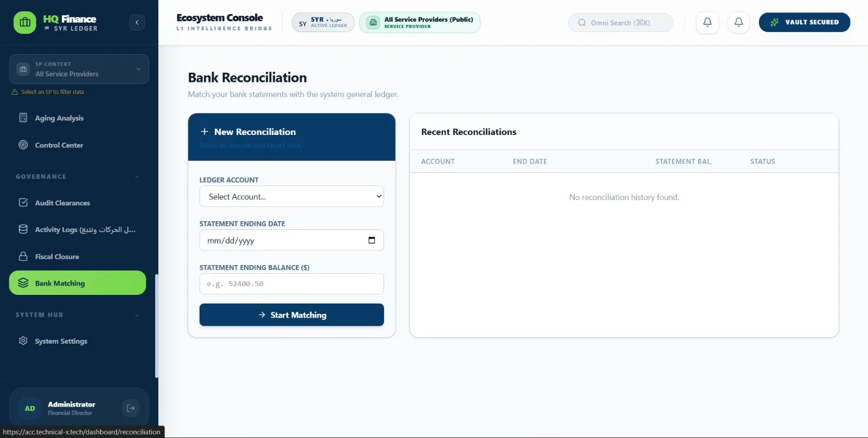Image resolution: width=868 pixels, height=438 pixels.
Task: Open Control Center from the sidebar
Action: [x=78, y=145]
